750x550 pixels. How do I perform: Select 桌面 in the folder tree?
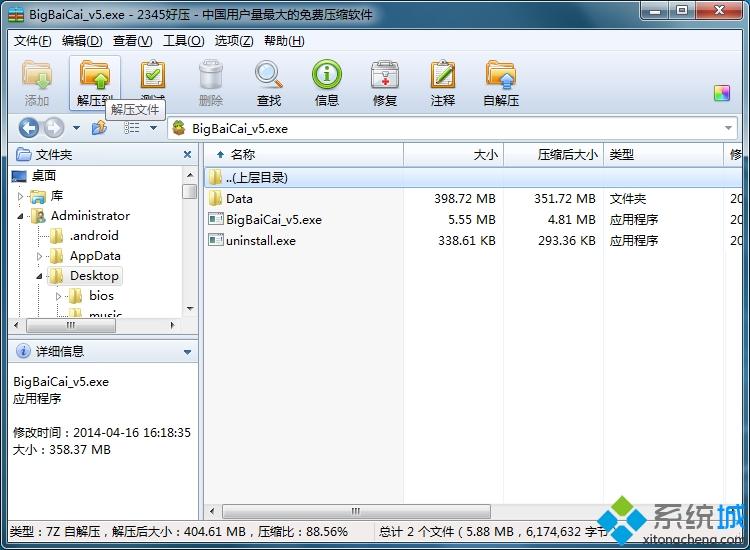coord(44,176)
